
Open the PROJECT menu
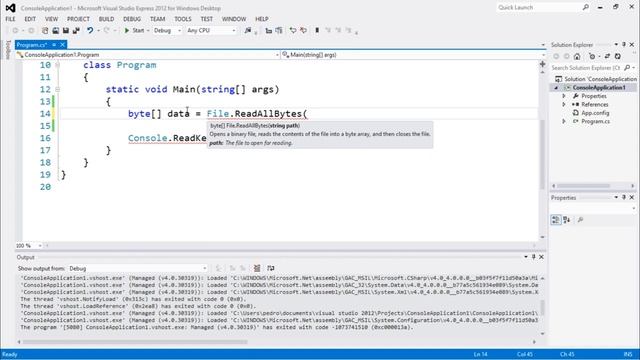(78, 19)
